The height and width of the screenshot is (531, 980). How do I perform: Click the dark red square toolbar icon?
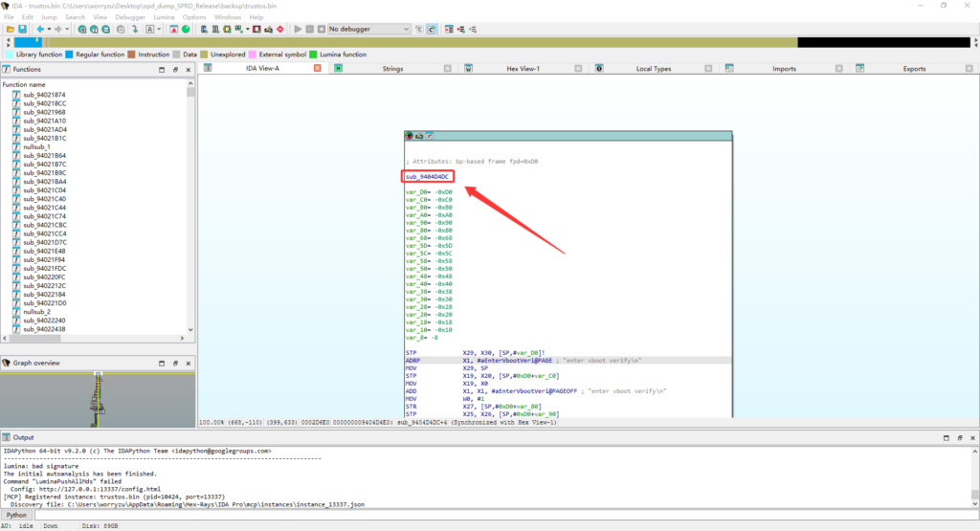pyautogui.click(x=256, y=30)
